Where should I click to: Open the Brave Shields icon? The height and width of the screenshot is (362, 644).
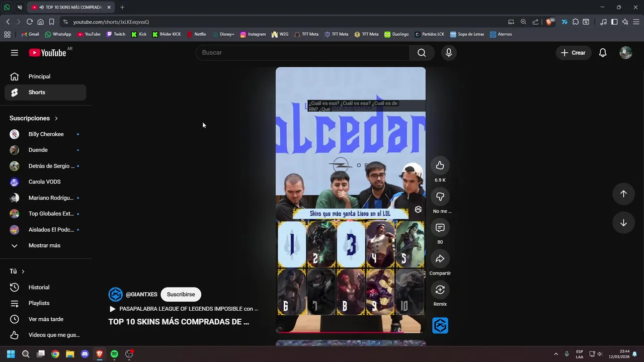tap(550, 22)
